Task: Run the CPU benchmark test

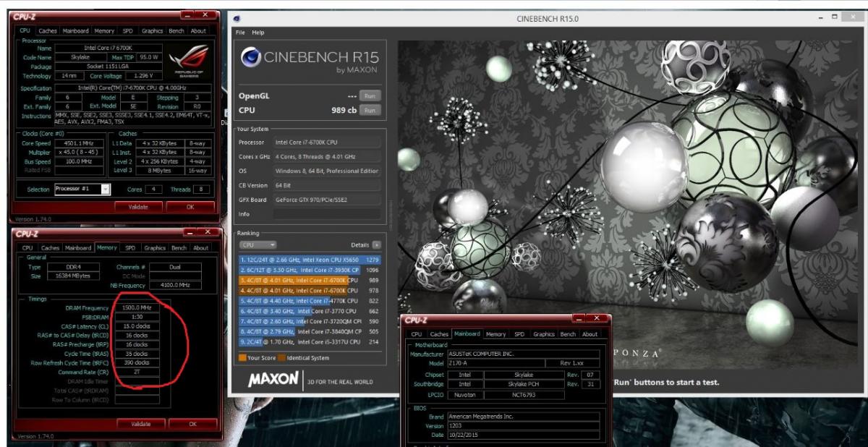Action: 370,110
